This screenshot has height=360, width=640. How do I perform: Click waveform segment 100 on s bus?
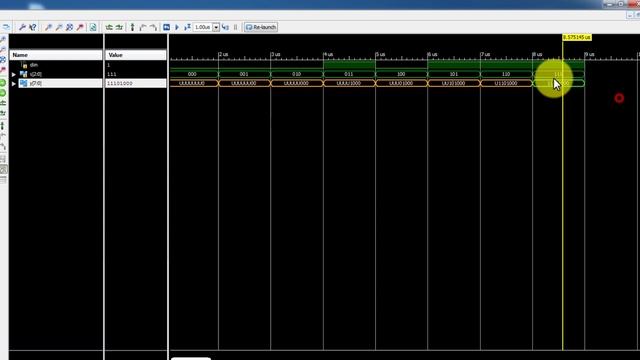pos(401,74)
